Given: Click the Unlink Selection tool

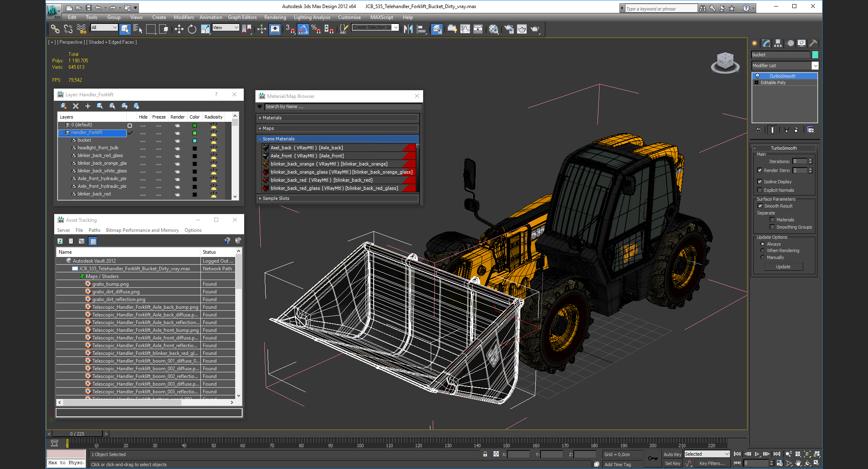Looking at the screenshot, I should click(x=68, y=29).
